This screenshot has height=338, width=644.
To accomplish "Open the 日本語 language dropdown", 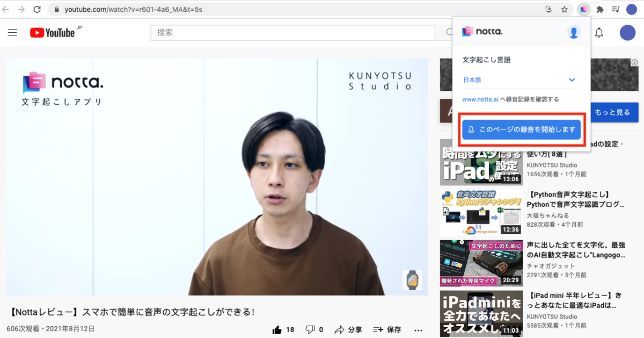I will [521, 80].
